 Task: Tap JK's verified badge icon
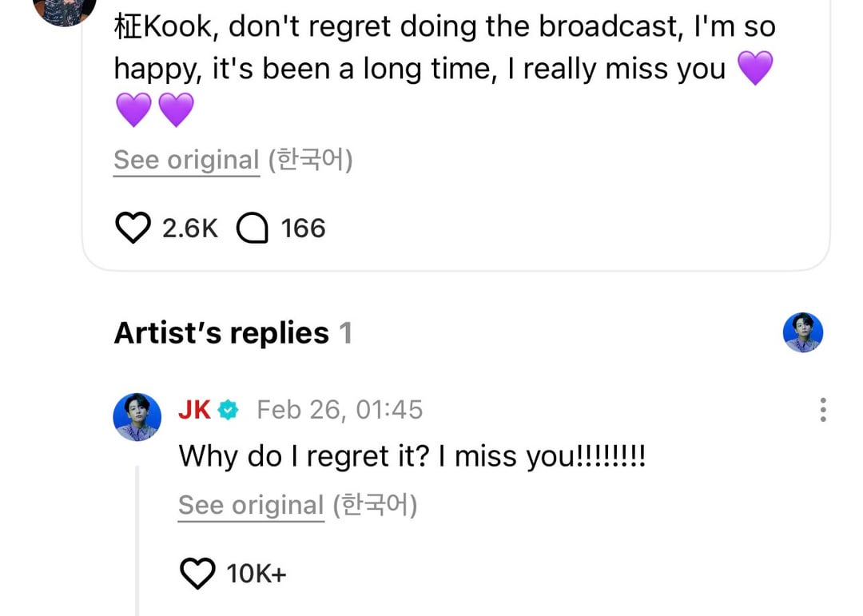(x=229, y=410)
